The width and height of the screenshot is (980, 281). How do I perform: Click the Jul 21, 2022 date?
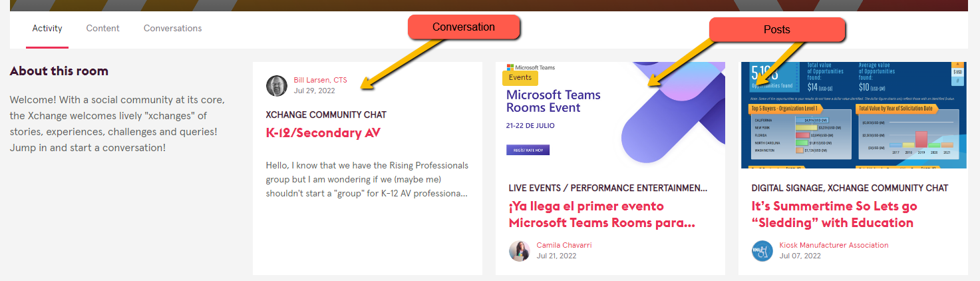[556, 256]
